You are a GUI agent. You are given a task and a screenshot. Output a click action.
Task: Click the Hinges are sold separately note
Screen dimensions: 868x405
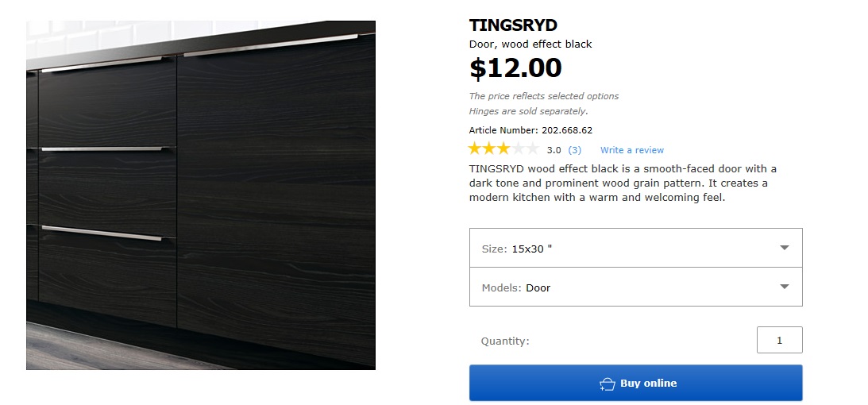tap(528, 111)
